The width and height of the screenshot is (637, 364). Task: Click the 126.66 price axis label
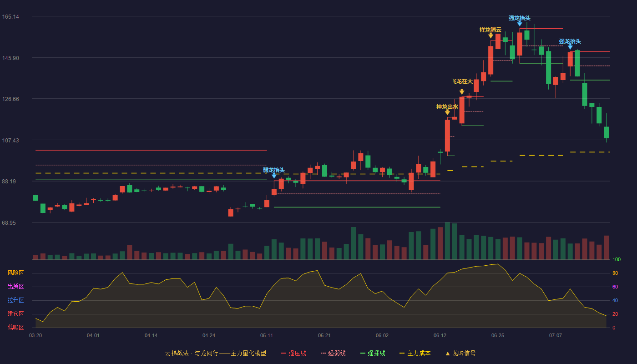click(10, 99)
